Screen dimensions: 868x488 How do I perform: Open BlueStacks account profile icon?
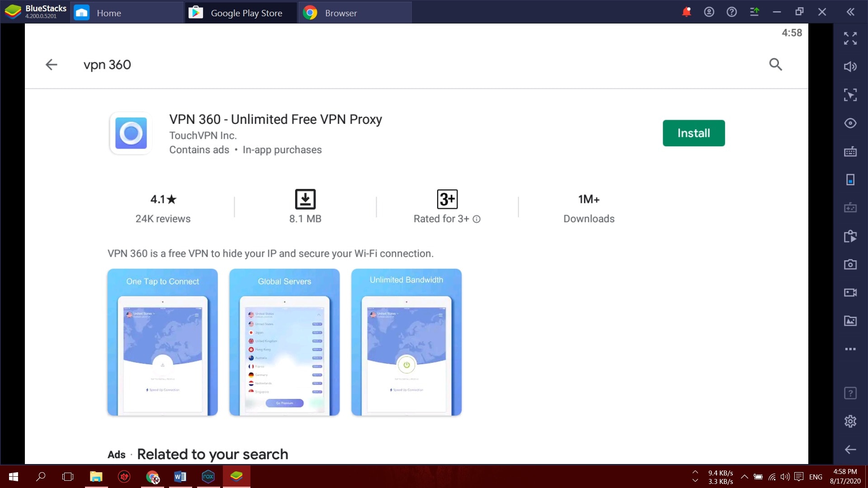coord(709,12)
